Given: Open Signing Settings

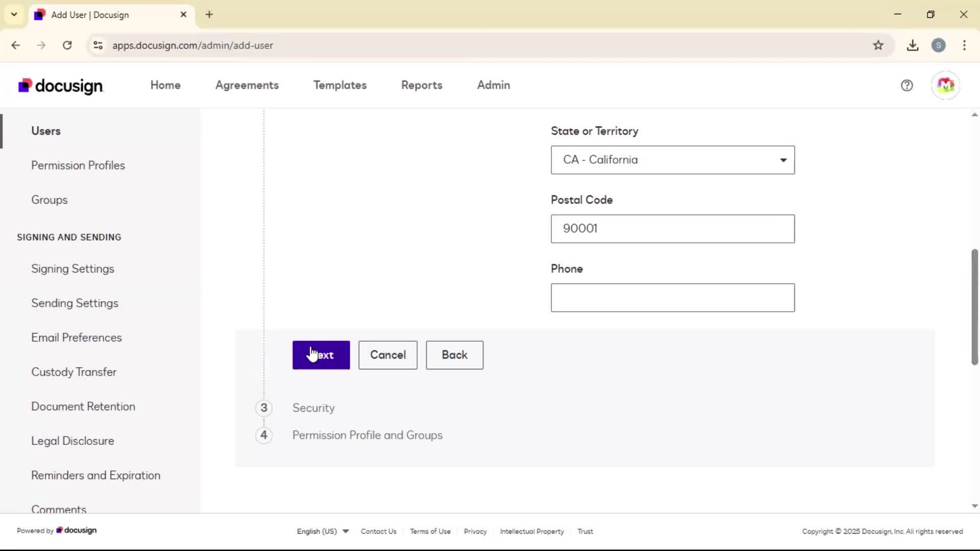Looking at the screenshot, I should pos(72,269).
